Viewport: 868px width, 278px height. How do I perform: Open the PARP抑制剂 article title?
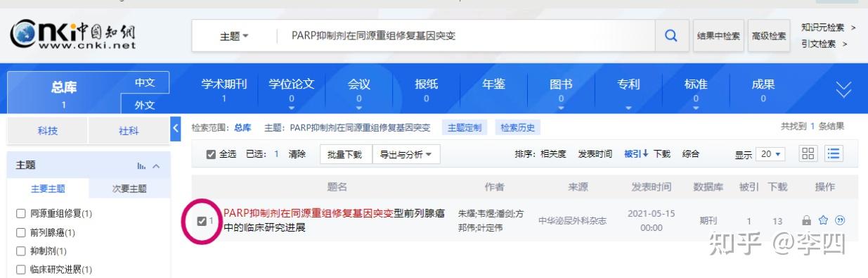[334, 220]
